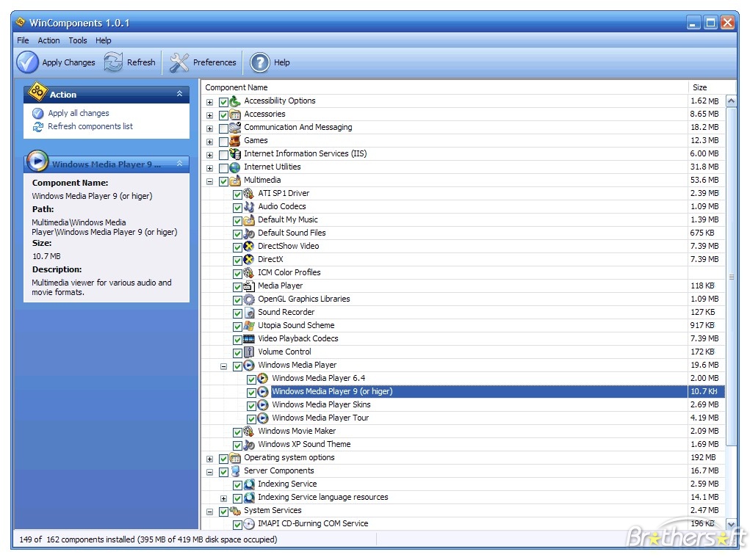Collapse the Windows Media Player 9 details panel
Screen dimensions: 750x560
pos(179,164)
